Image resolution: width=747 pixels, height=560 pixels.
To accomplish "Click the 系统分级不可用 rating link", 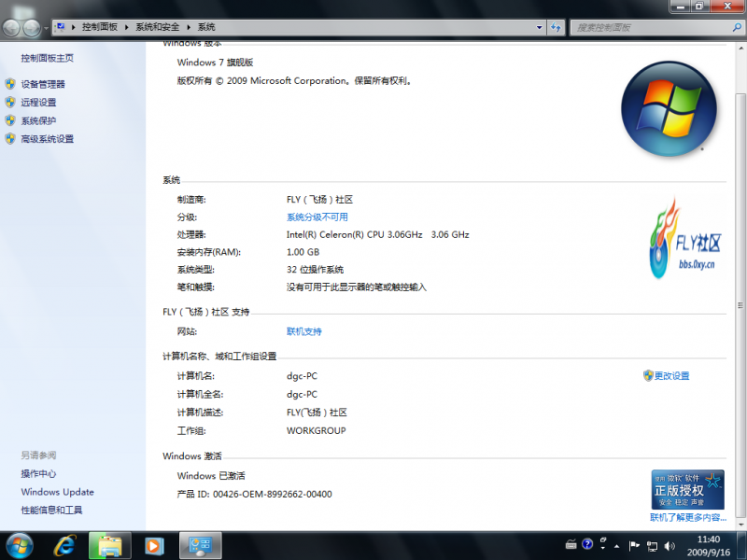I will 317,217.
